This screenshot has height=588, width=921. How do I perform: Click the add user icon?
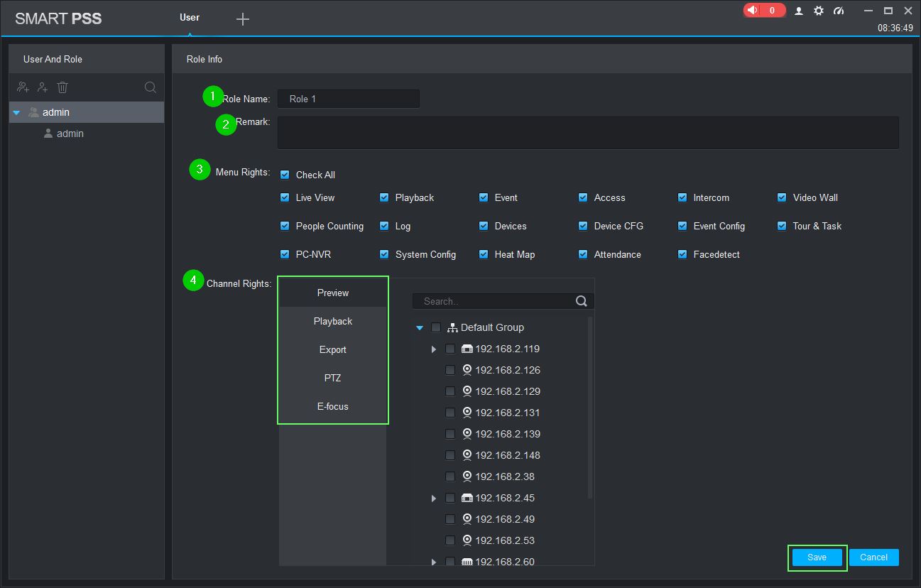[x=43, y=87]
